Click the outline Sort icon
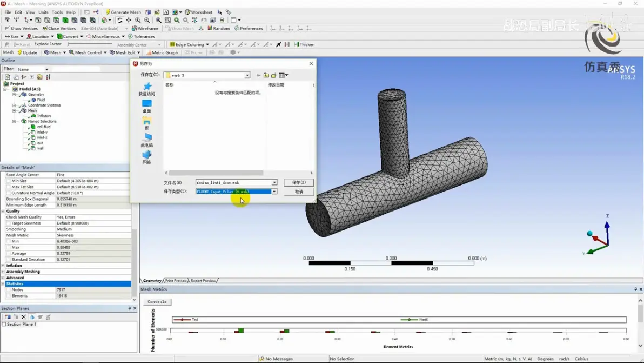 click(48, 77)
